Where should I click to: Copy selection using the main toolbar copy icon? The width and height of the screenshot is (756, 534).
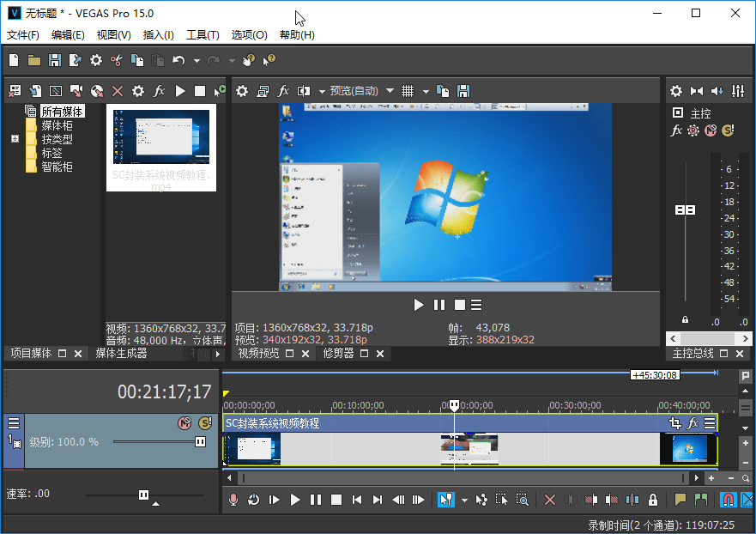pyautogui.click(x=137, y=60)
